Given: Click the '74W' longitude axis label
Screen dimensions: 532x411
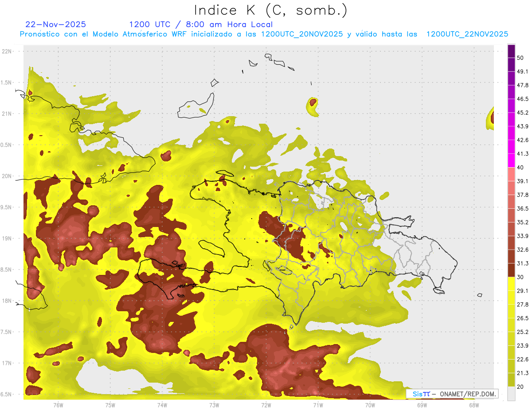Looking at the screenshot, I should pyautogui.click(x=162, y=405).
